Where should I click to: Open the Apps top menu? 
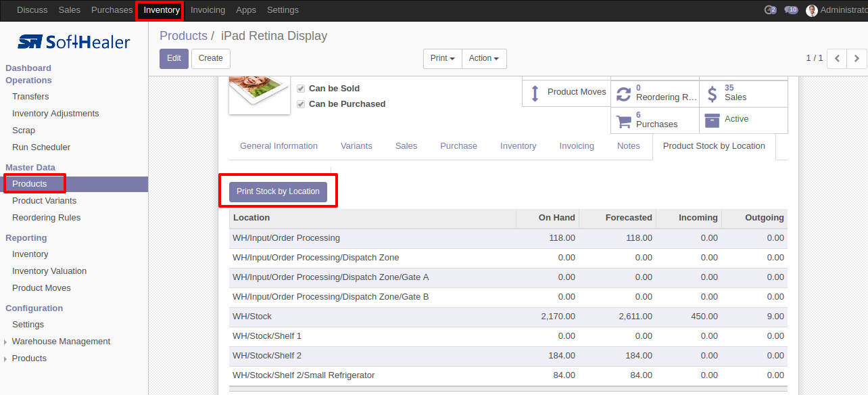click(246, 10)
